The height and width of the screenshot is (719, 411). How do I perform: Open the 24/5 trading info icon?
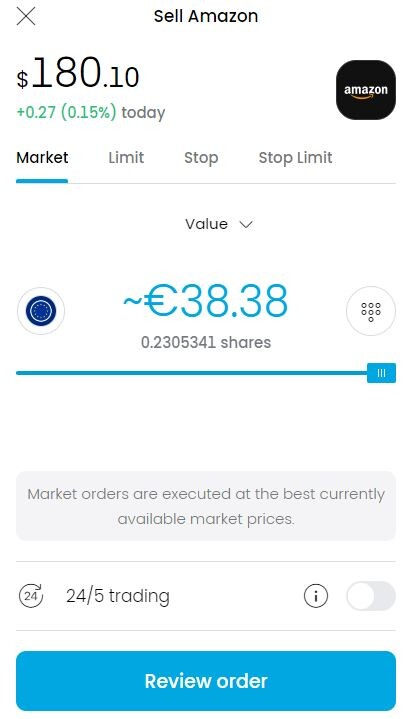pyautogui.click(x=316, y=596)
